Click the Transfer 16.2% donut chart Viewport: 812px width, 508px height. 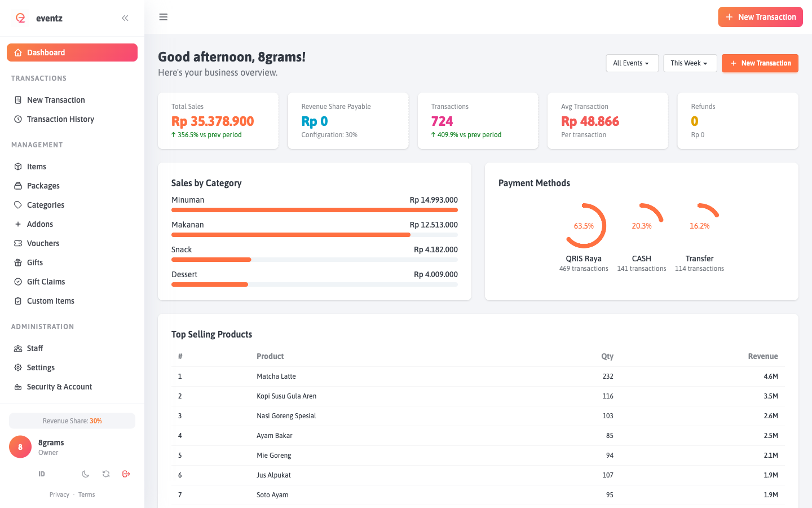click(700, 226)
